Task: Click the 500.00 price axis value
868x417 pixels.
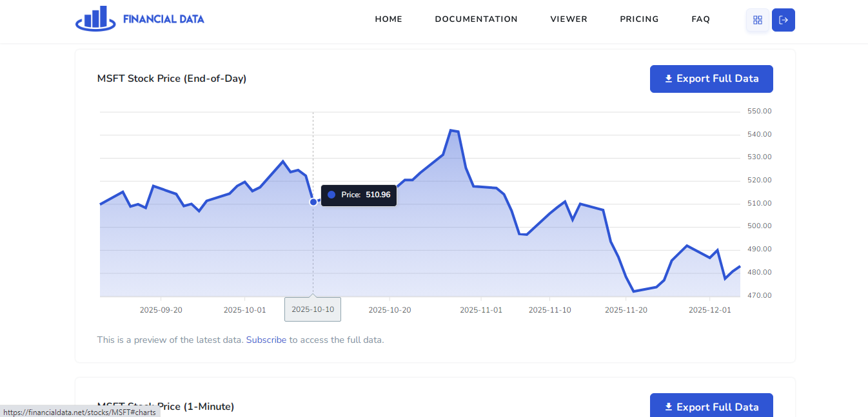Action: pyautogui.click(x=760, y=226)
